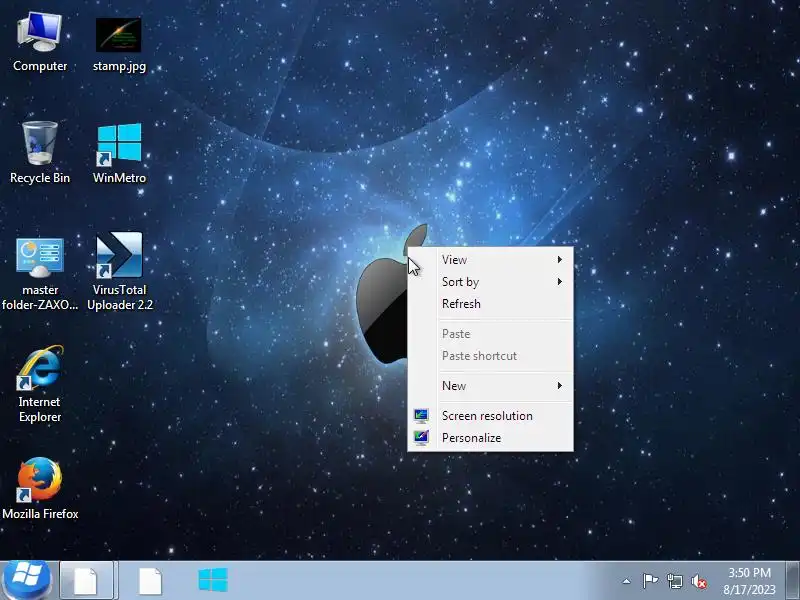This screenshot has height=600, width=800.
Task: Click the second blank document taskbar button
Action: click(x=151, y=581)
